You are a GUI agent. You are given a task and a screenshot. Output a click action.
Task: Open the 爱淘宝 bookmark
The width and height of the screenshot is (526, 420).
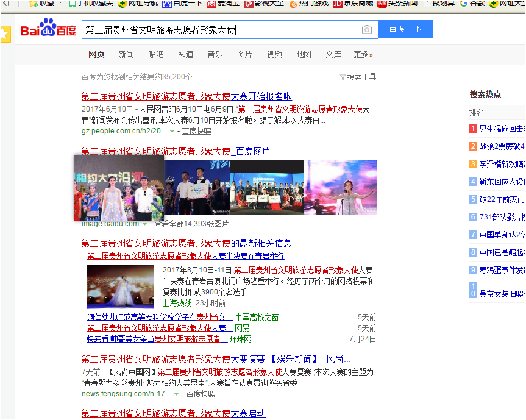click(x=223, y=4)
